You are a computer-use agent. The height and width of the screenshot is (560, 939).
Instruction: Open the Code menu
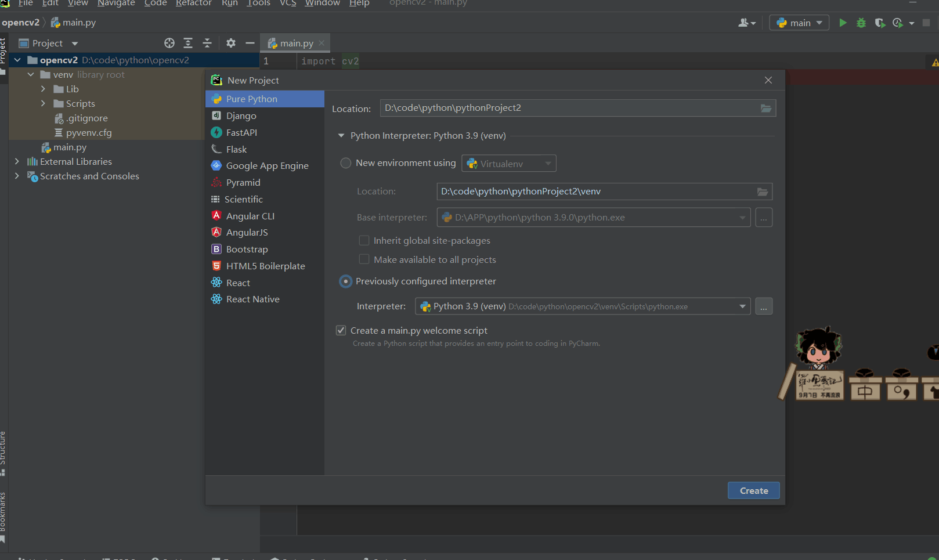pyautogui.click(x=156, y=3)
